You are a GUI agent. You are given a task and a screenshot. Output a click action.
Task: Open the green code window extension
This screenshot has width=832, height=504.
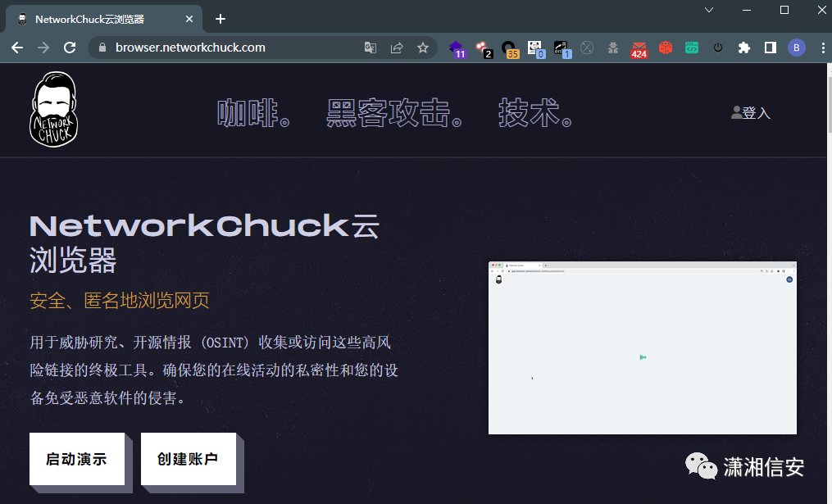691,48
